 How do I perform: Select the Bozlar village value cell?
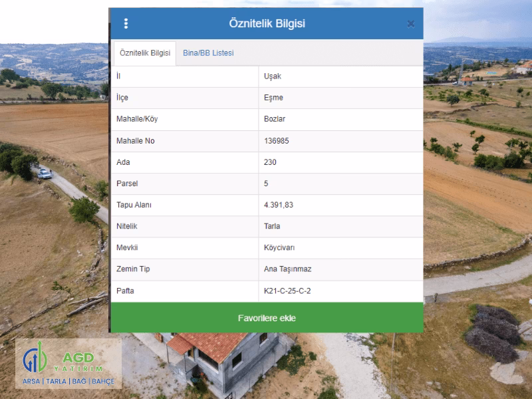pos(340,119)
